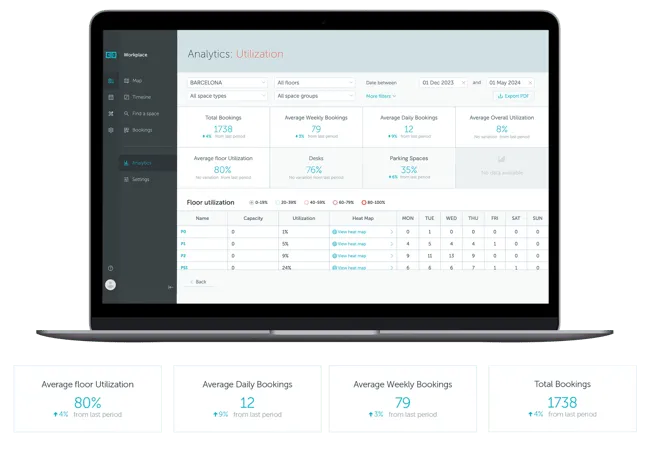Click the 5% utilization cell for P1
The width and height of the screenshot is (650, 455).
click(304, 244)
